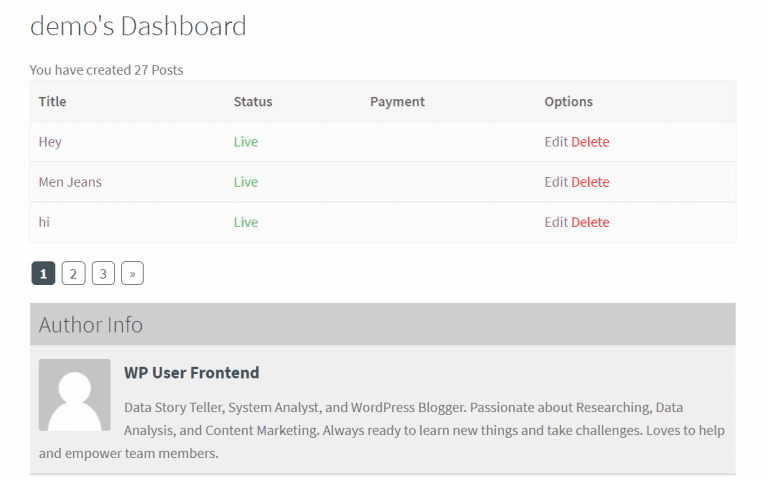768x481 pixels.
Task: Go to pagination page 1
Action: pyautogui.click(x=43, y=273)
